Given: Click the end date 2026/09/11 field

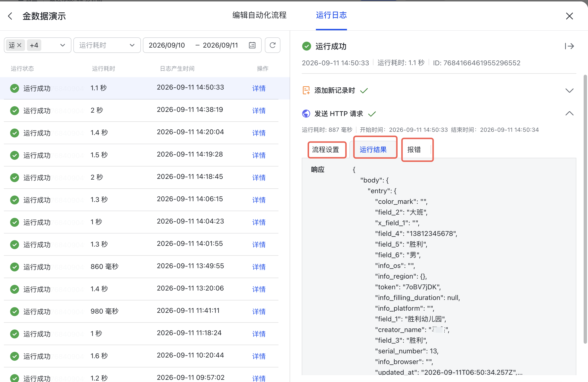Looking at the screenshot, I should coord(220,45).
